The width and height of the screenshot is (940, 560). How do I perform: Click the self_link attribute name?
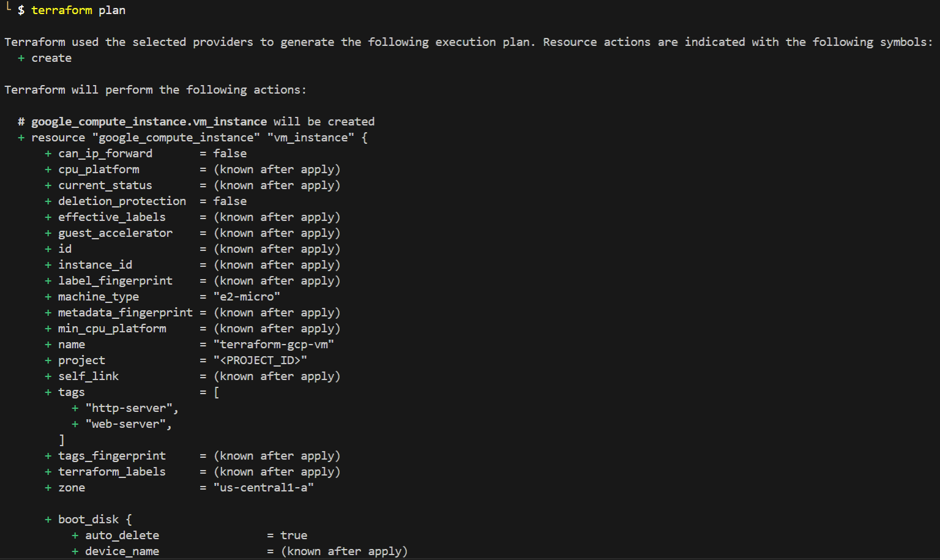(88, 376)
